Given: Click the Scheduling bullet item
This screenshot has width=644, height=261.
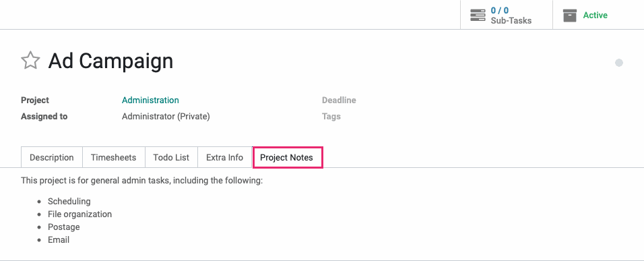Looking at the screenshot, I should coord(69,202).
